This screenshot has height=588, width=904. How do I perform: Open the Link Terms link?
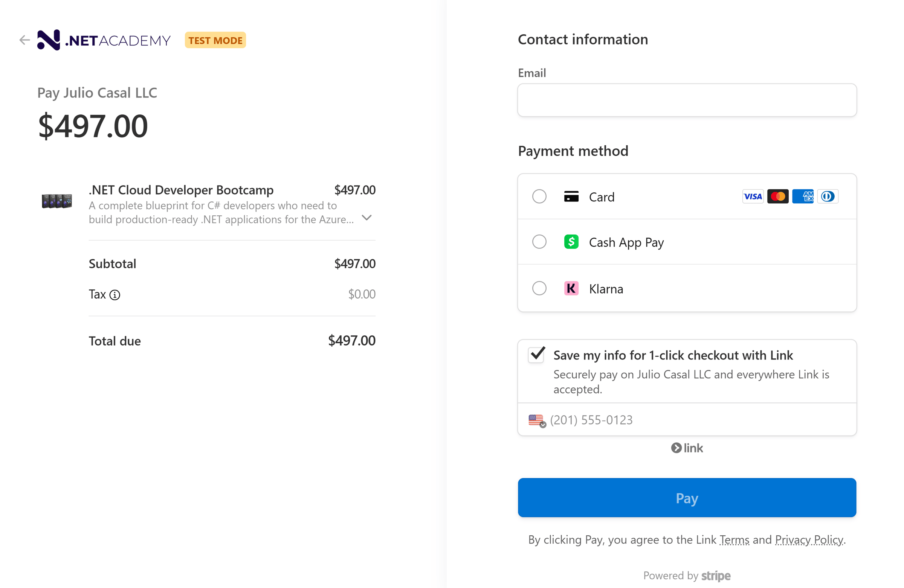[734, 540]
